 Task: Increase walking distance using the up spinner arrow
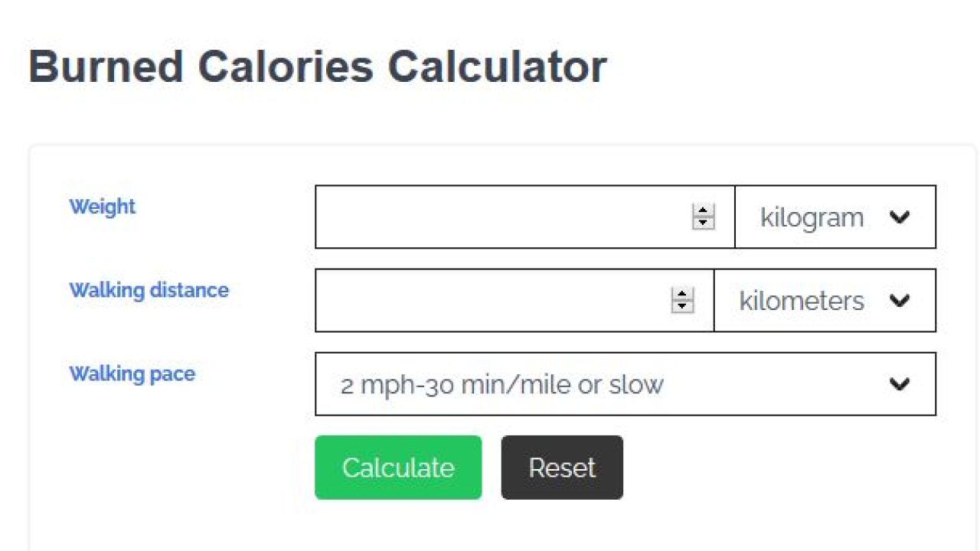[x=682, y=294]
